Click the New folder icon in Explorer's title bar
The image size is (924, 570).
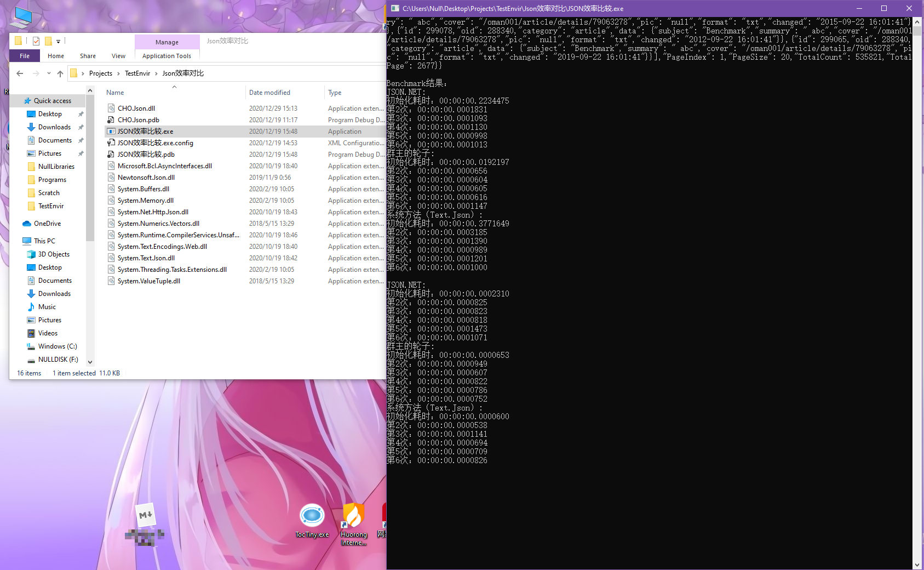pyautogui.click(x=48, y=41)
